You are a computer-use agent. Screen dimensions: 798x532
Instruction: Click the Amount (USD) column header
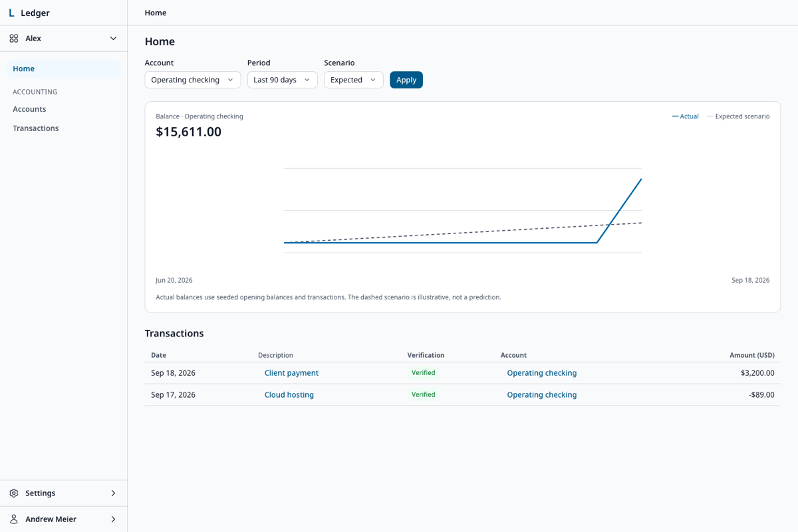point(752,356)
